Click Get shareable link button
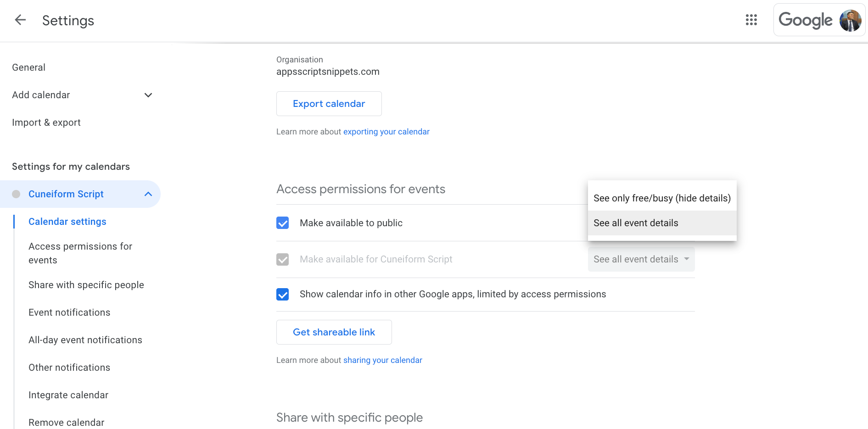This screenshot has width=868, height=429. (334, 332)
